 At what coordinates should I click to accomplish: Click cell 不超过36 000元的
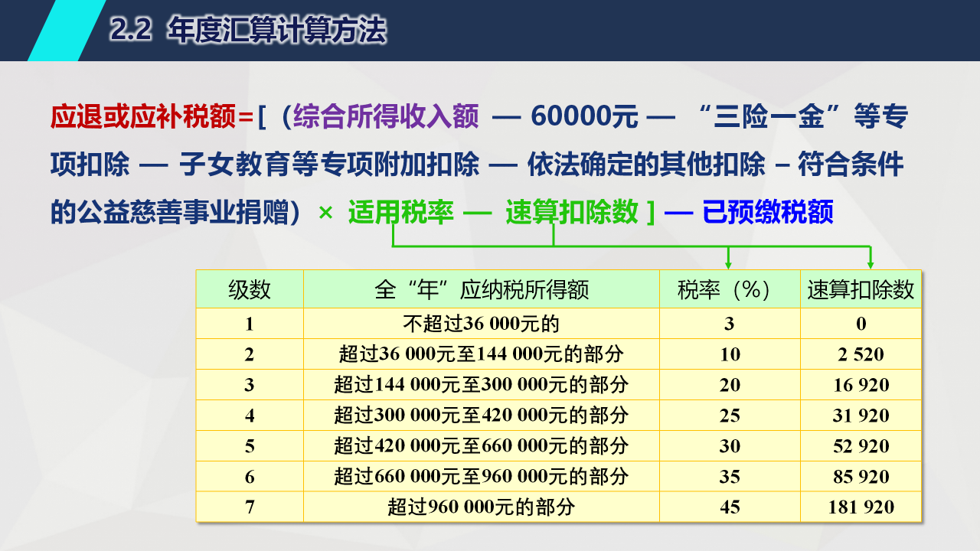(x=482, y=324)
